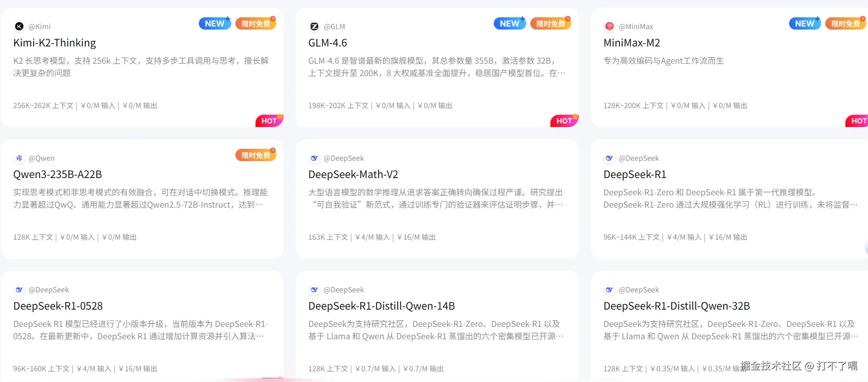868x382 pixels.
Task: Open the DeepSeek-R1-Distill-Qwen-32B model title
Action: pyautogui.click(x=677, y=306)
